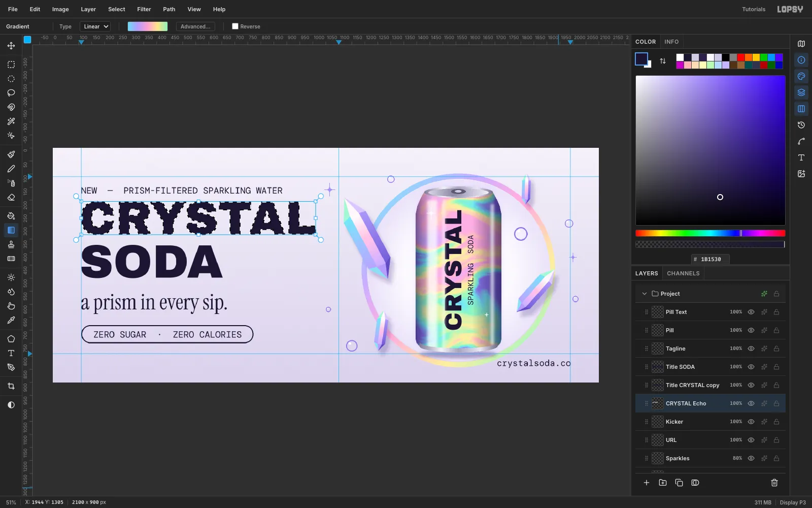Viewport: 812px width, 508px height.
Task: Select the Clone Stamp tool
Action: [11, 244]
